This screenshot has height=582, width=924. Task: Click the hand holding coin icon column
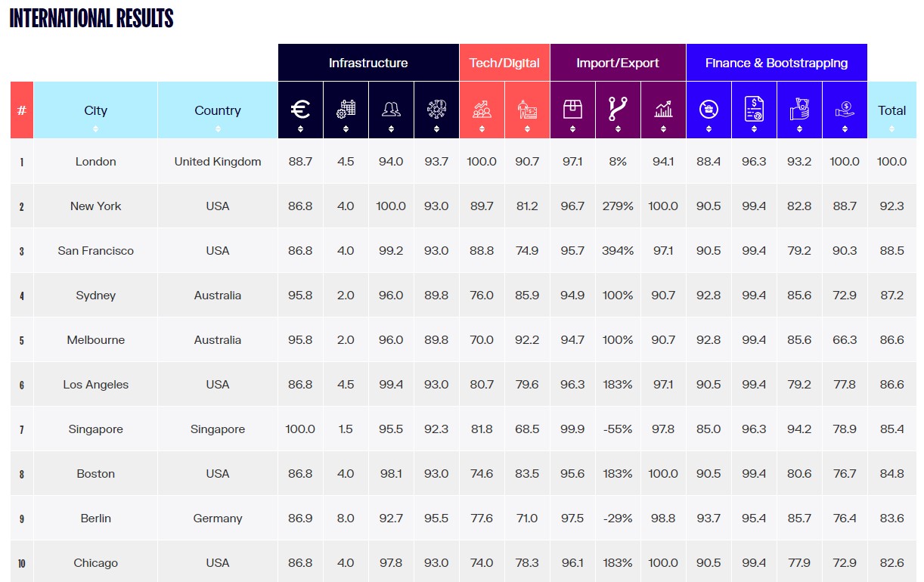point(845,110)
